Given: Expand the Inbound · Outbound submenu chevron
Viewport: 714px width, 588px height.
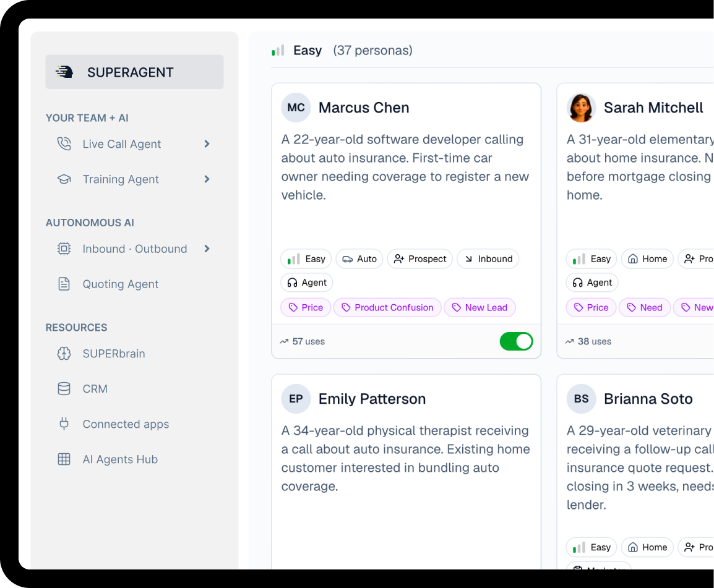Looking at the screenshot, I should coord(207,249).
